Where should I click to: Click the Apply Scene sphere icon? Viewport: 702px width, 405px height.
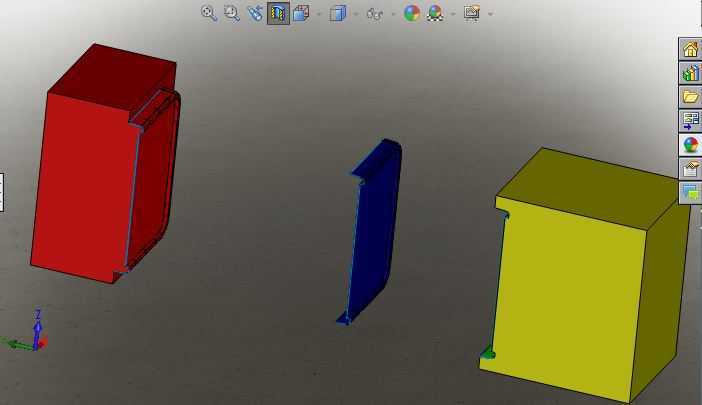pos(435,13)
